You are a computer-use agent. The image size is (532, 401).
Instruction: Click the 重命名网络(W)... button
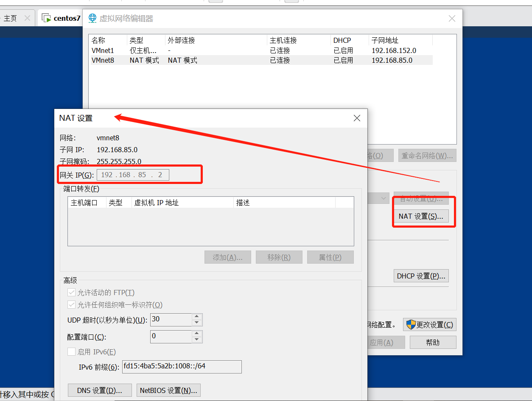pos(427,156)
